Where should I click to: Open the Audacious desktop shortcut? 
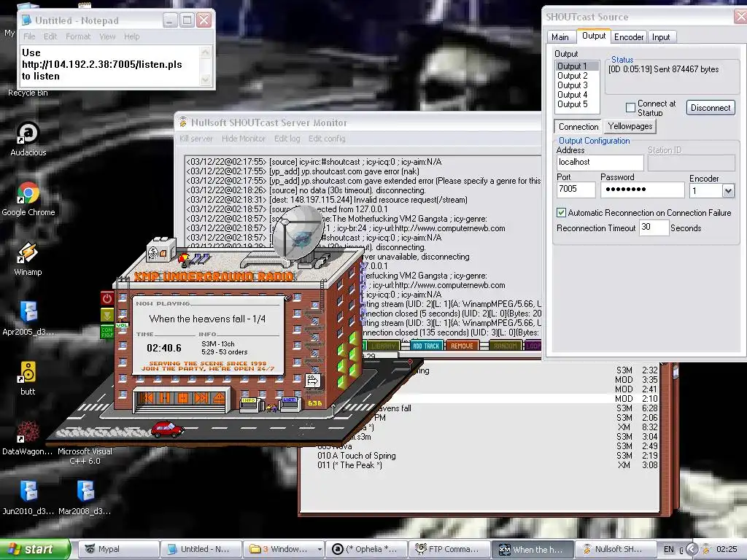pyautogui.click(x=28, y=139)
